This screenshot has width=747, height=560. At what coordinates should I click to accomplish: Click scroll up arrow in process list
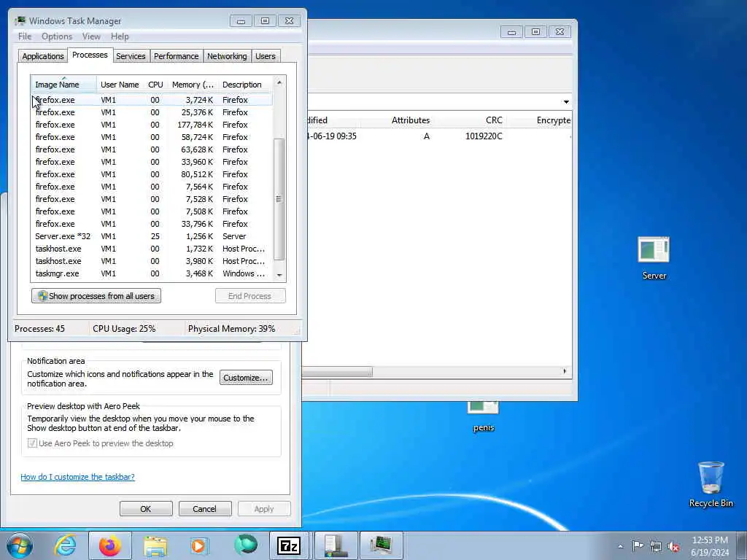point(279,83)
